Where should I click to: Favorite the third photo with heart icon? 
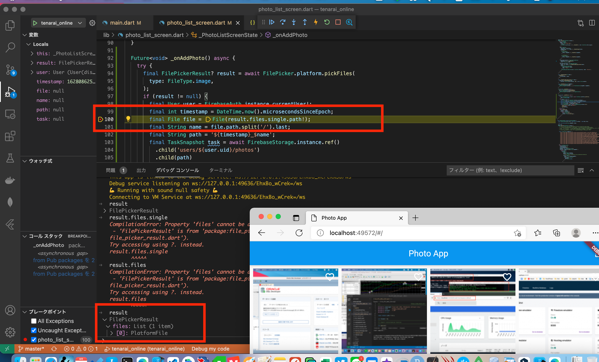(507, 276)
